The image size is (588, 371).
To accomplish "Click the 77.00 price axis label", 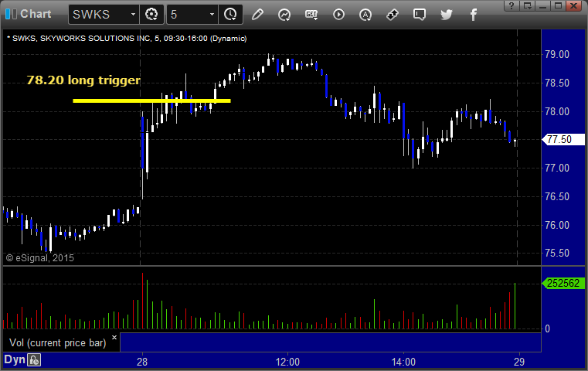I will (557, 168).
